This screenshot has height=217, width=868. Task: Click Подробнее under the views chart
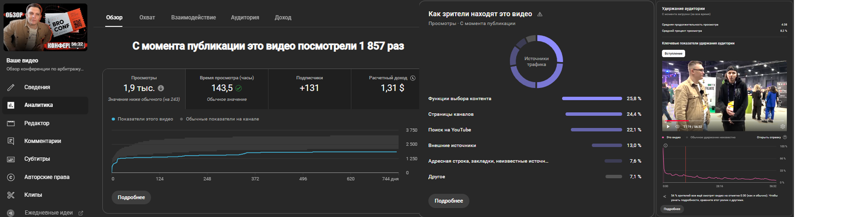click(131, 197)
